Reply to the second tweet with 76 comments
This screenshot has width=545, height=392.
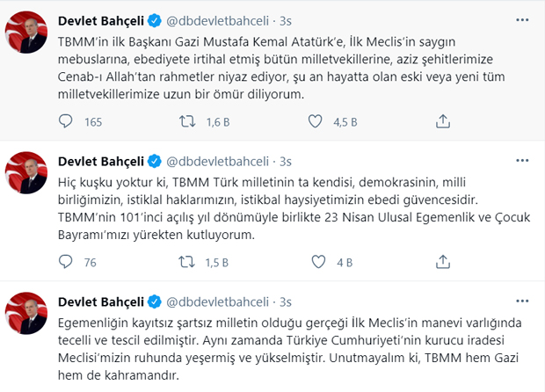click(x=65, y=262)
